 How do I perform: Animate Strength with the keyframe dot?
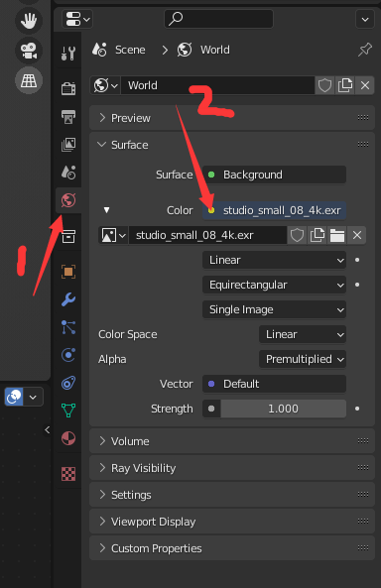(357, 409)
